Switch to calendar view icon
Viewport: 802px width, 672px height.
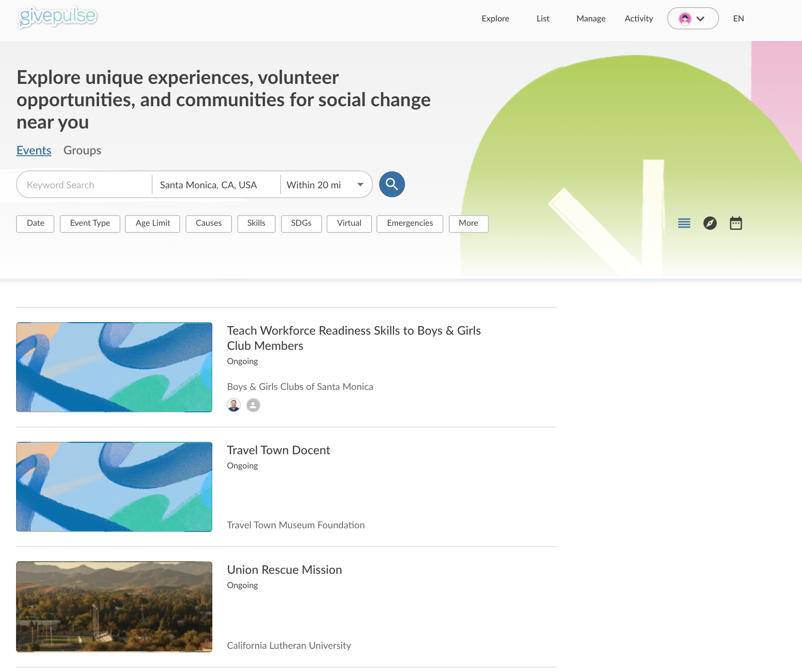[x=736, y=223]
